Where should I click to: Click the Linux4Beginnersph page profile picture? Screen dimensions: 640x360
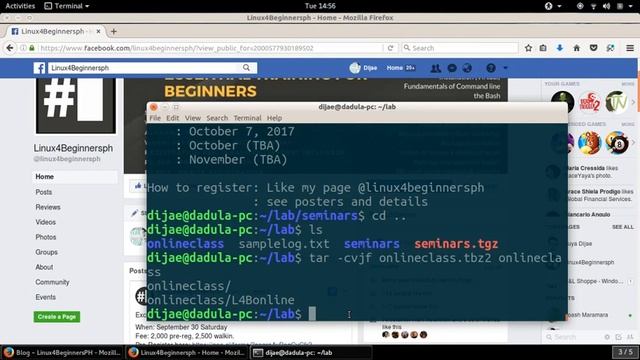point(76,105)
